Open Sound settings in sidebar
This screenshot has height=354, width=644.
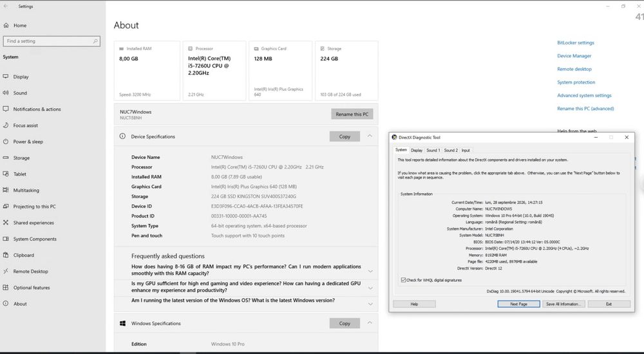point(20,93)
